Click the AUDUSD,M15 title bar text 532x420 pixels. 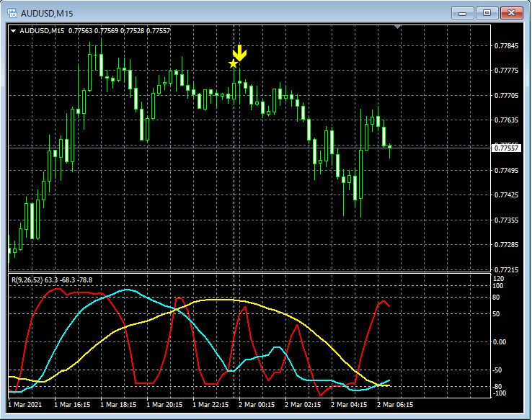tap(47, 13)
